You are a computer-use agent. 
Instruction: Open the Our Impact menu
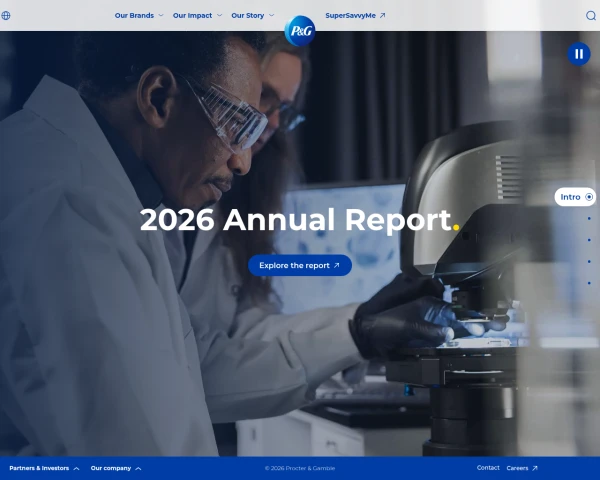(192, 15)
